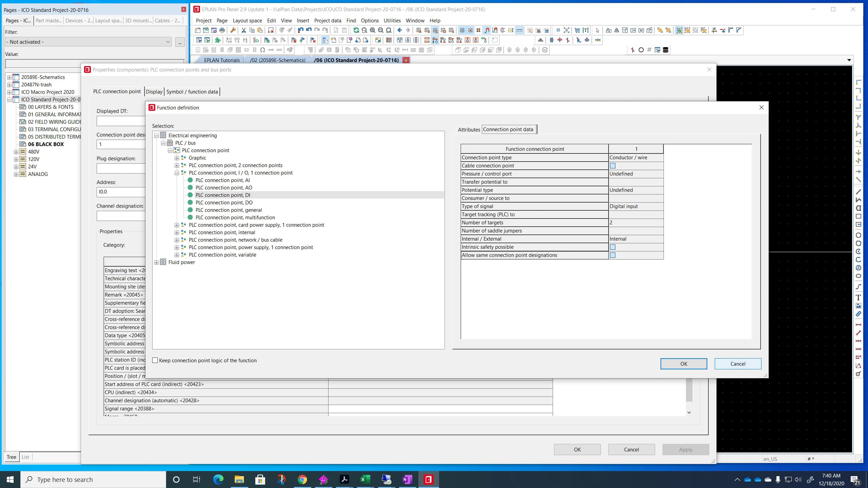Enable Intrinsic safety possible

point(612,247)
